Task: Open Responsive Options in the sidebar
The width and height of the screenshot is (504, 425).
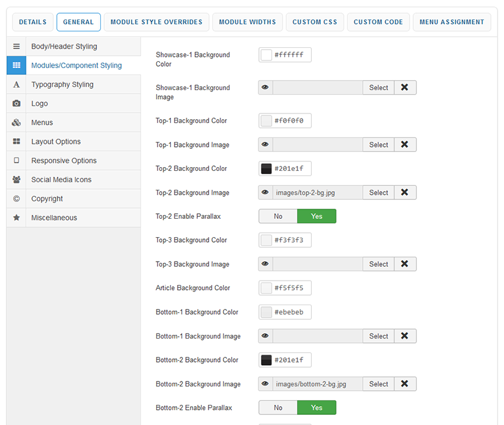Action: coord(64,161)
